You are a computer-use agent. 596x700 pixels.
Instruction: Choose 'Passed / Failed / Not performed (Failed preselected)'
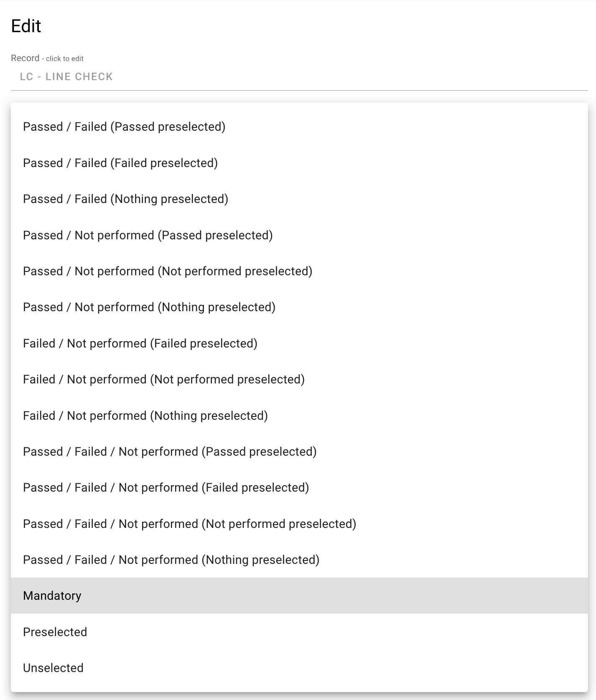pyautogui.click(x=166, y=488)
